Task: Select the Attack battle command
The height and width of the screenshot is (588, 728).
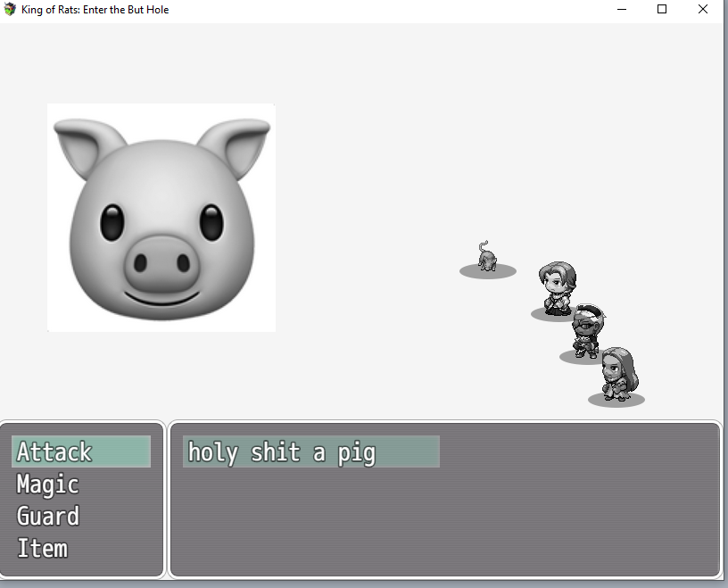Action: pyautogui.click(x=81, y=451)
